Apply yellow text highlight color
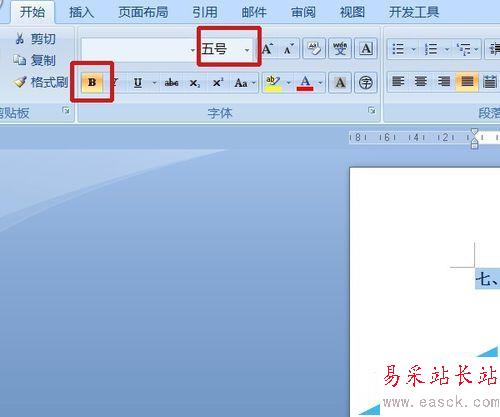 pyautogui.click(x=273, y=82)
